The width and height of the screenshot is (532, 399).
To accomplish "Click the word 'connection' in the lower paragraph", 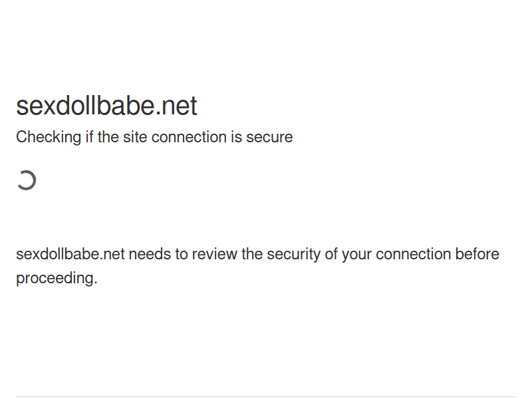I will pyautogui.click(x=413, y=254).
